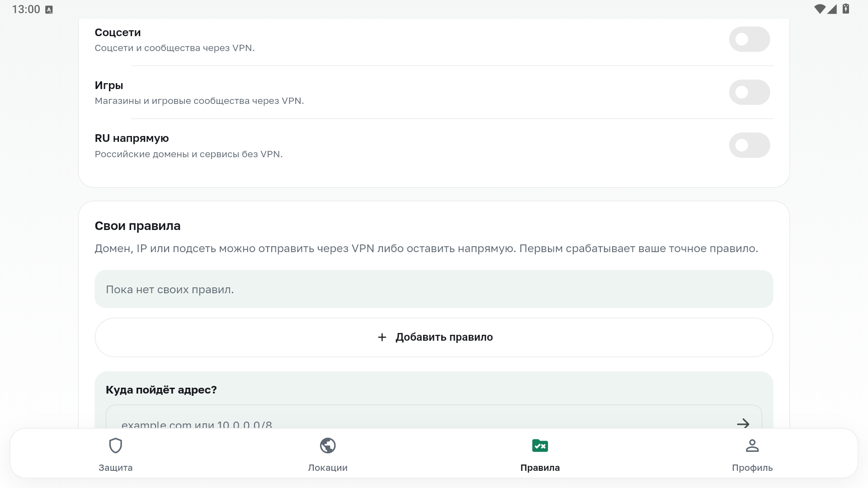Image resolution: width=868 pixels, height=488 pixels.
Task: Click the Куда пойдёт адрес? heading
Action: 161,389
